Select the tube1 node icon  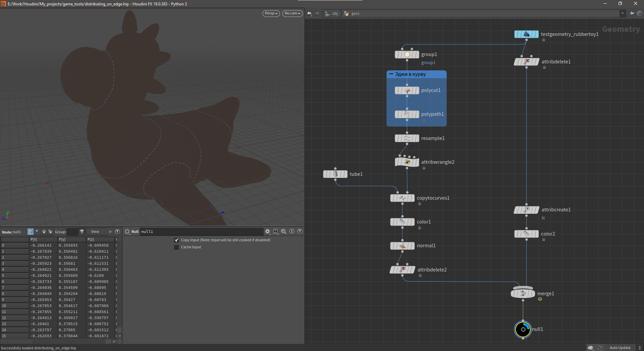(335, 174)
